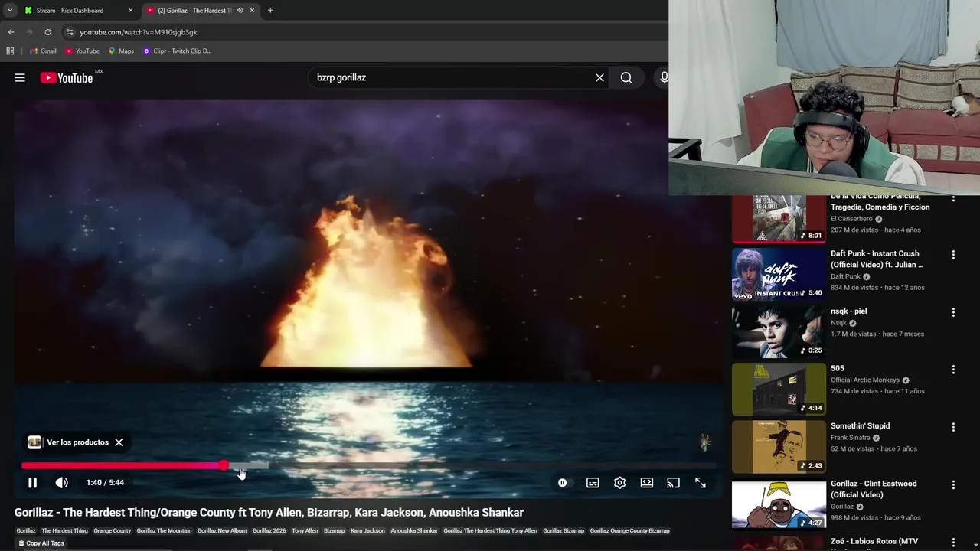The image size is (980, 551).
Task: Close the Kick Dashboard tab
Action: (x=130, y=11)
